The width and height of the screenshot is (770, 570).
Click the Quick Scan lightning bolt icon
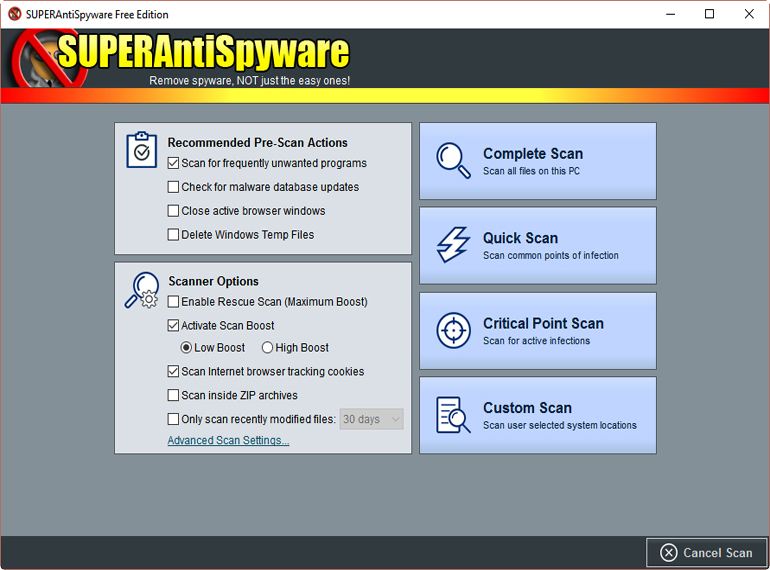click(x=453, y=244)
